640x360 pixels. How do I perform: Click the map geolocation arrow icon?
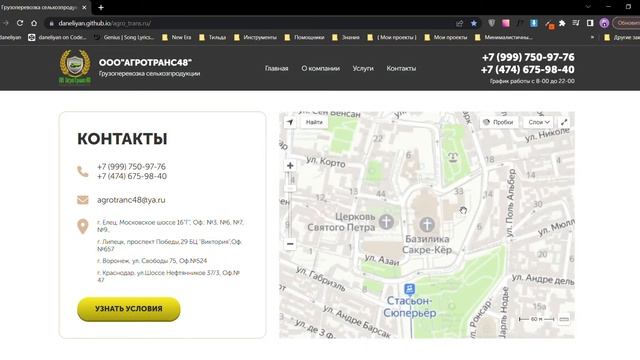click(290, 122)
